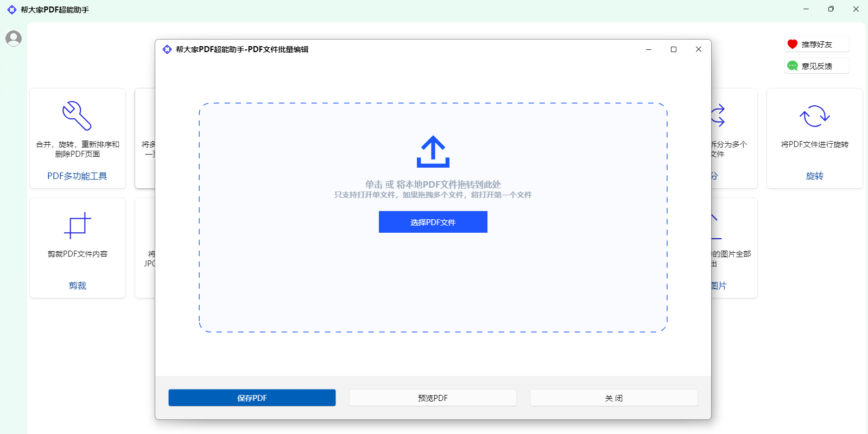The height and width of the screenshot is (434, 868).
Task: Open the 旋转 tool link
Action: click(x=814, y=176)
